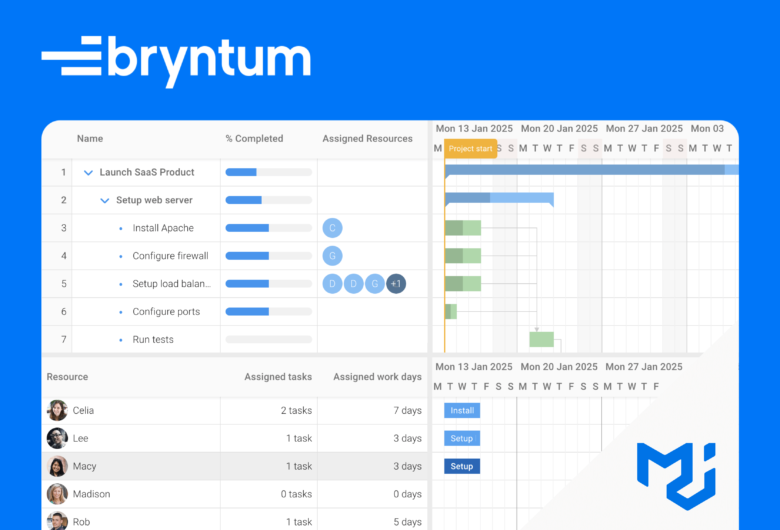The height and width of the screenshot is (530, 780).
Task: Click the Configure ports Gantt task bar
Action: 451,312
